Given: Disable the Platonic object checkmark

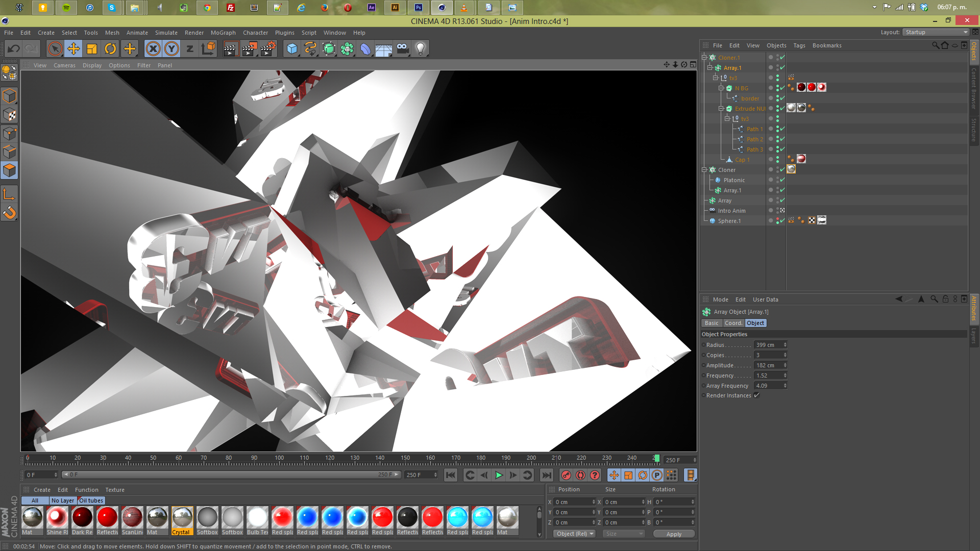Looking at the screenshot, I should (782, 180).
